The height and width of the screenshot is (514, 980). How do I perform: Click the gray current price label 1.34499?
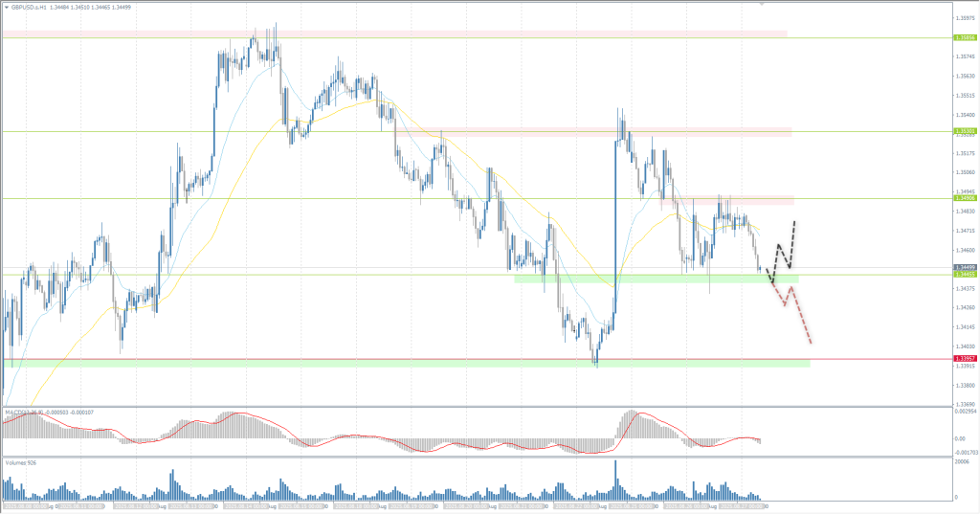[965, 267]
